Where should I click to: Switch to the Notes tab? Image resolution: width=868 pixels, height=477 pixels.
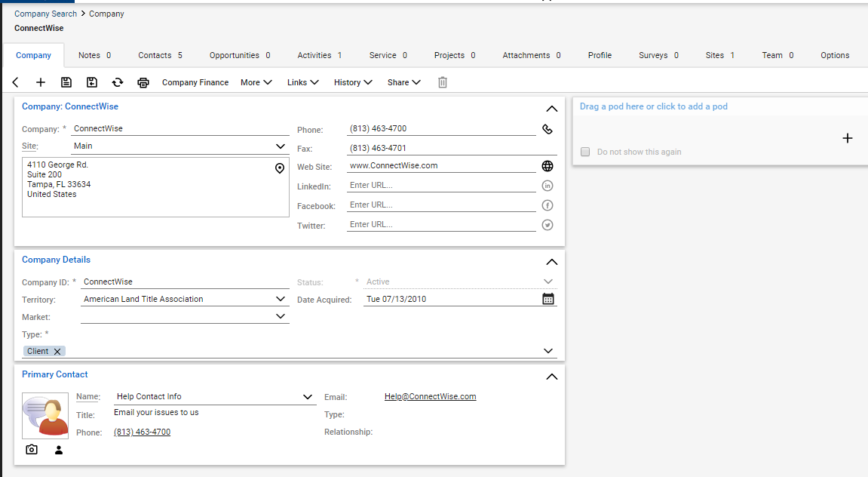pos(95,55)
